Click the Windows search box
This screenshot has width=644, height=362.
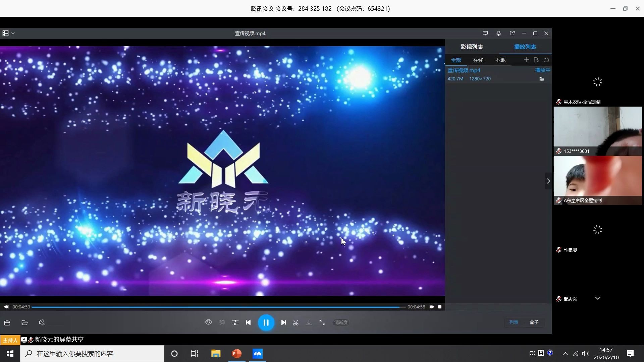(92, 354)
